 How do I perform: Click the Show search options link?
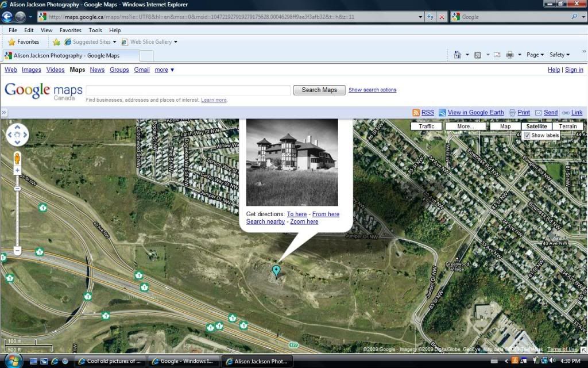[x=372, y=90]
